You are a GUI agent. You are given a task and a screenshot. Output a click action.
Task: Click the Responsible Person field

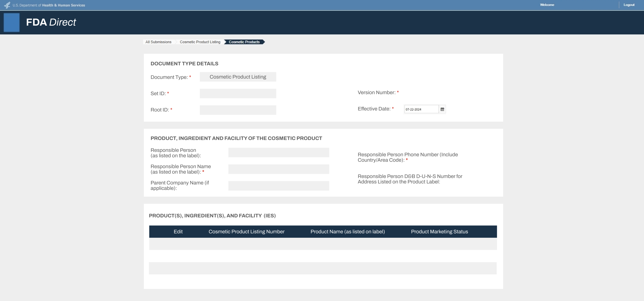pyautogui.click(x=278, y=153)
